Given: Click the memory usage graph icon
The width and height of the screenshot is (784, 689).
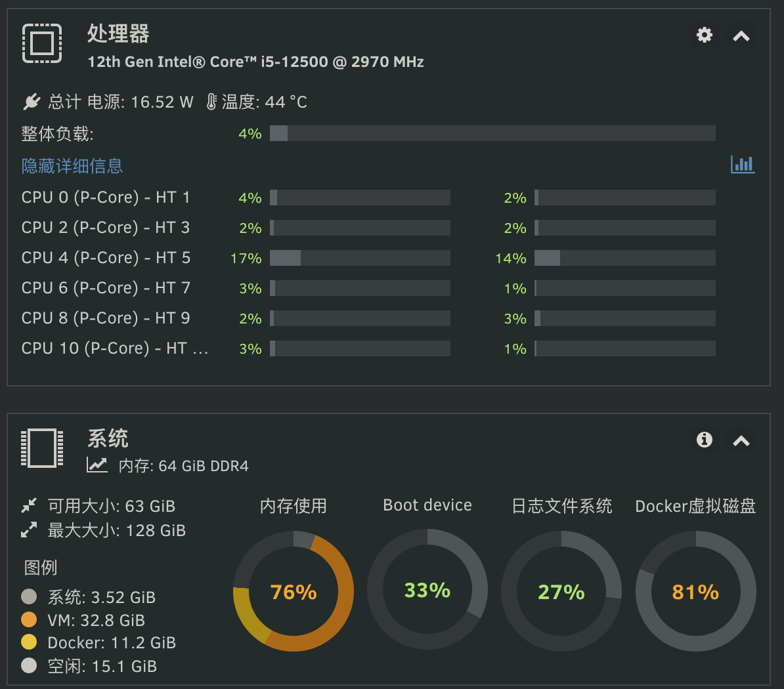Looking at the screenshot, I should pos(97,465).
